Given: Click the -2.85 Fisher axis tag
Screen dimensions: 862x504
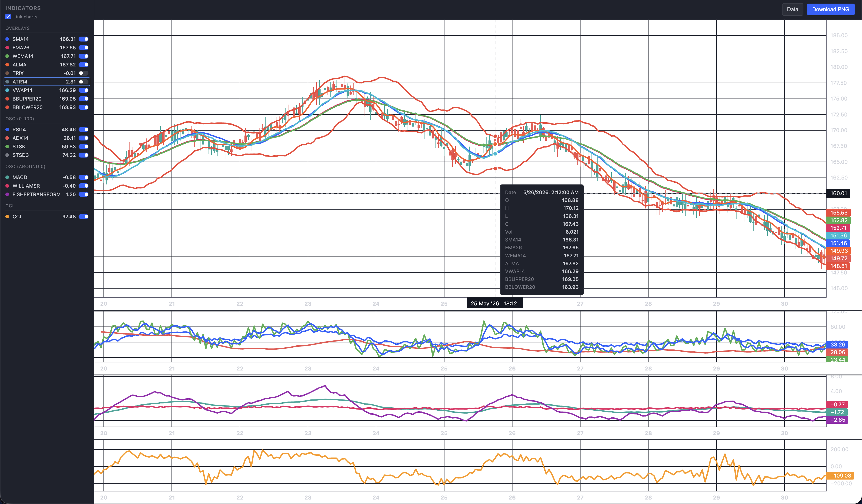Looking at the screenshot, I should (837, 420).
